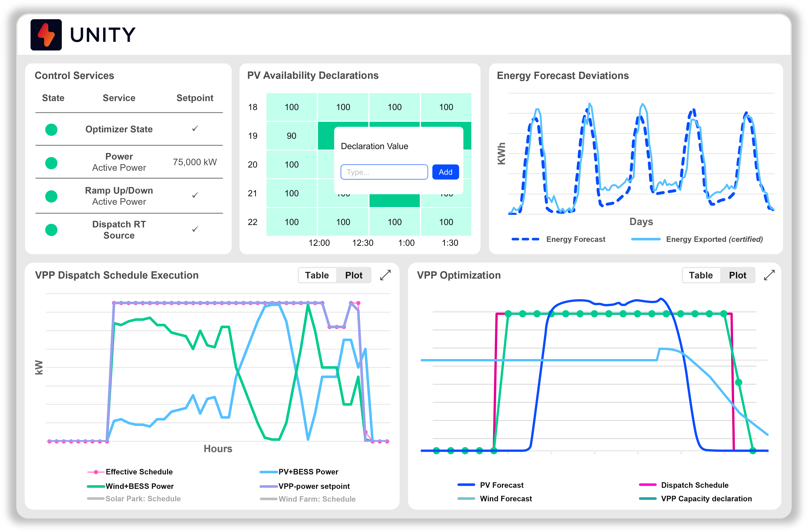
Task: Select the 100 cell at row 18, 12:00
Action: pos(292,107)
